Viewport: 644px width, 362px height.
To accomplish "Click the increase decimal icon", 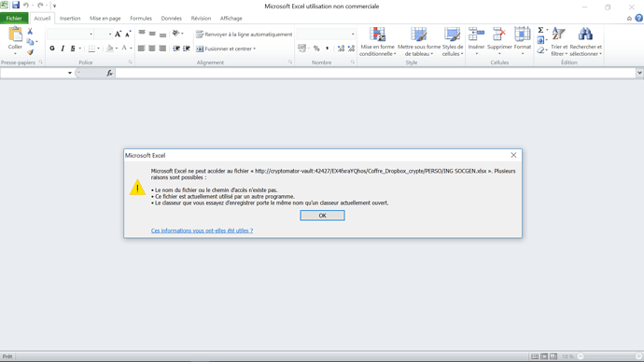I will (341, 49).
